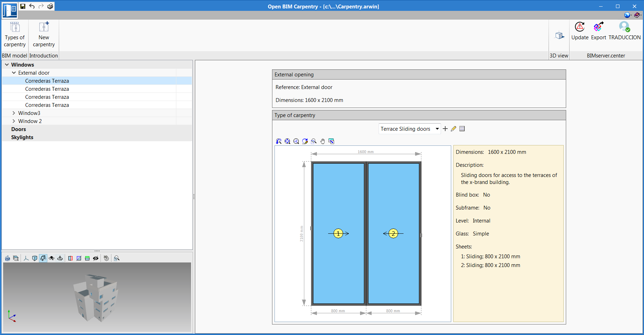Viewport: 644px width, 335px height.
Task: Click the Export button
Action: coord(598,31)
